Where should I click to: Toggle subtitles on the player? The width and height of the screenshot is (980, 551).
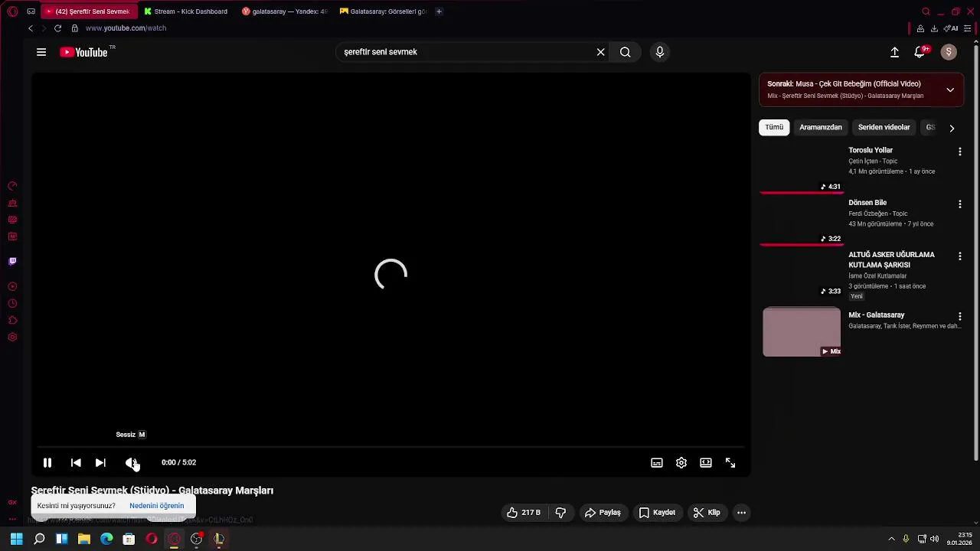[x=657, y=462]
